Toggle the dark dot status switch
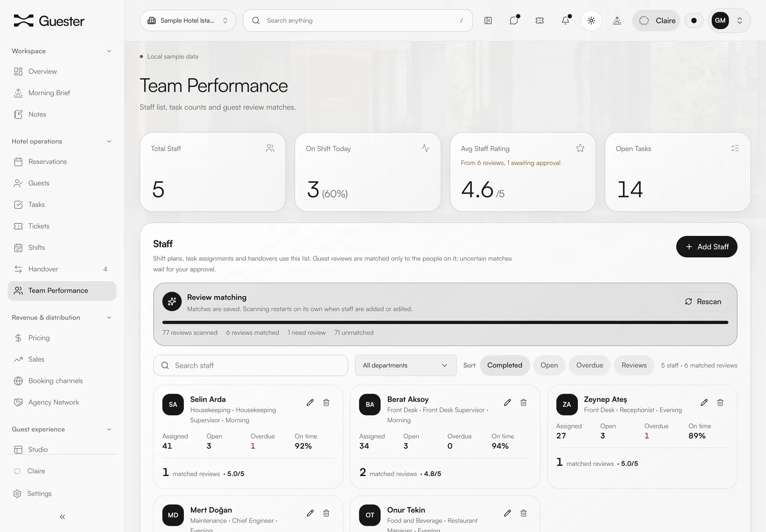Image resolution: width=766 pixels, height=532 pixels. tap(694, 21)
